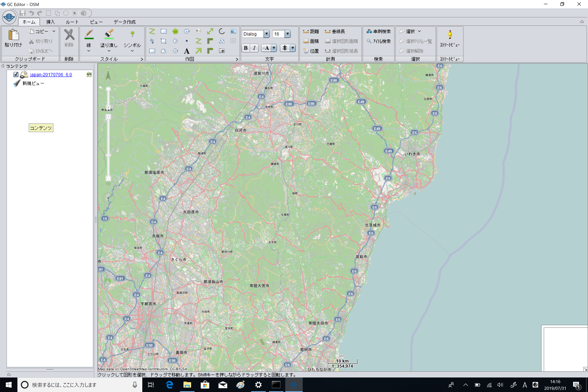Uncheck the japan-20170706_6.0 layer checkbox
The width and height of the screenshot is (588, 392).
click(x=16, y=74)
